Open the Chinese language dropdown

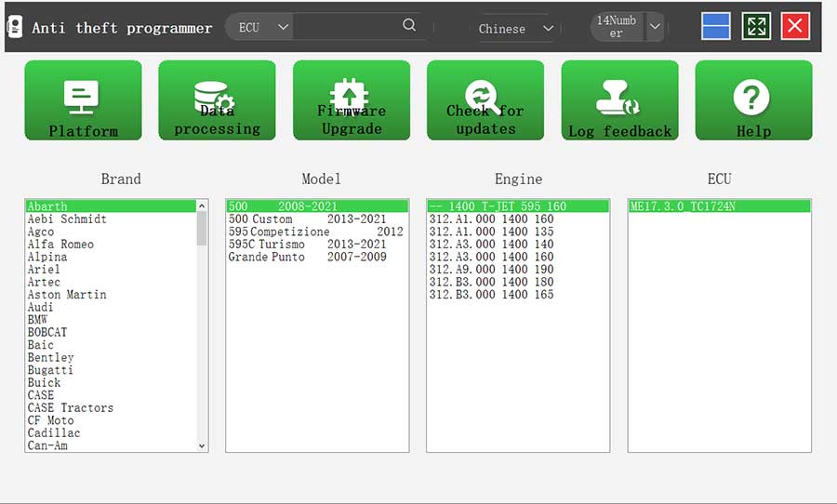coord(515,29)
